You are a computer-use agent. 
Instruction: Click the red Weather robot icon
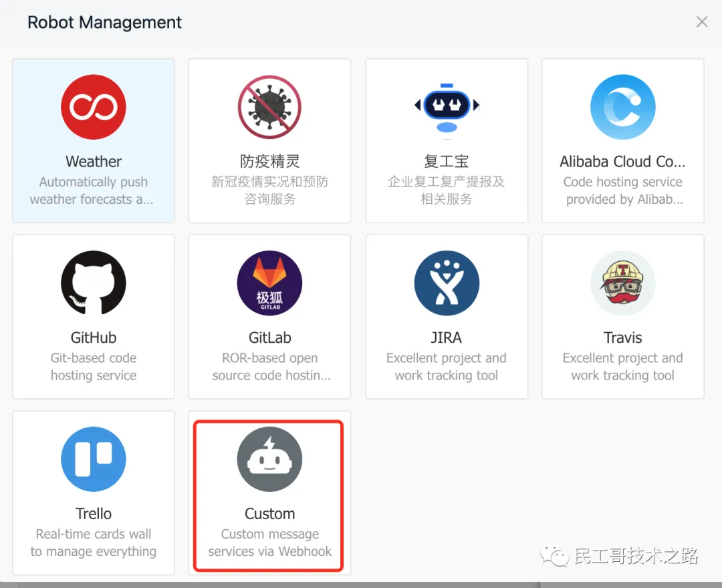[x=94, y=107]
